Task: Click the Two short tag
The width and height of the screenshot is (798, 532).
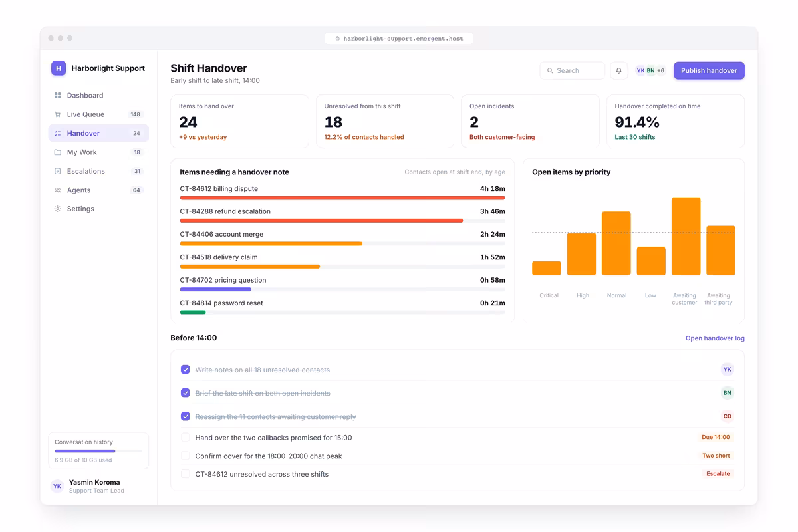Action: coord(716,456)
